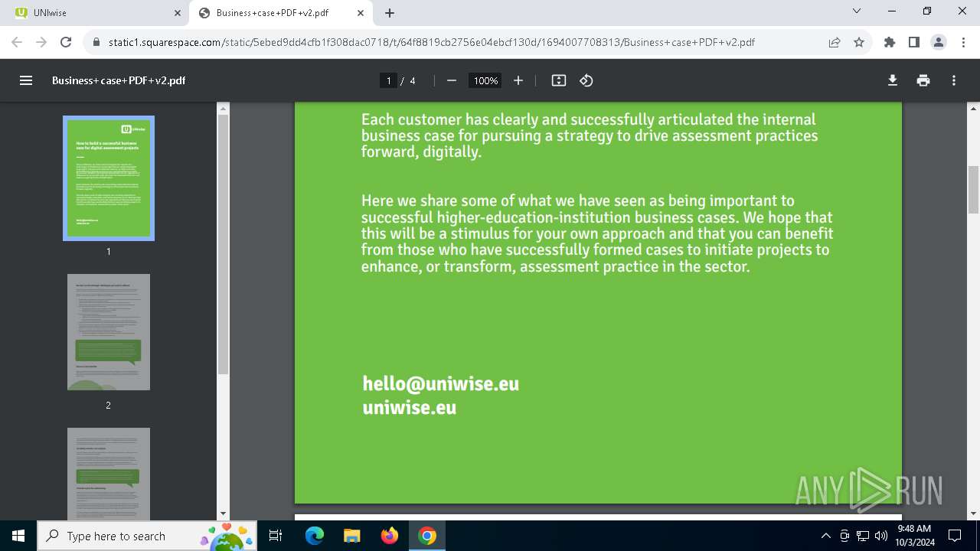Launch Firefox from the taskbar
This screenshot has width=980, height=551.
[x=390, y=536]
